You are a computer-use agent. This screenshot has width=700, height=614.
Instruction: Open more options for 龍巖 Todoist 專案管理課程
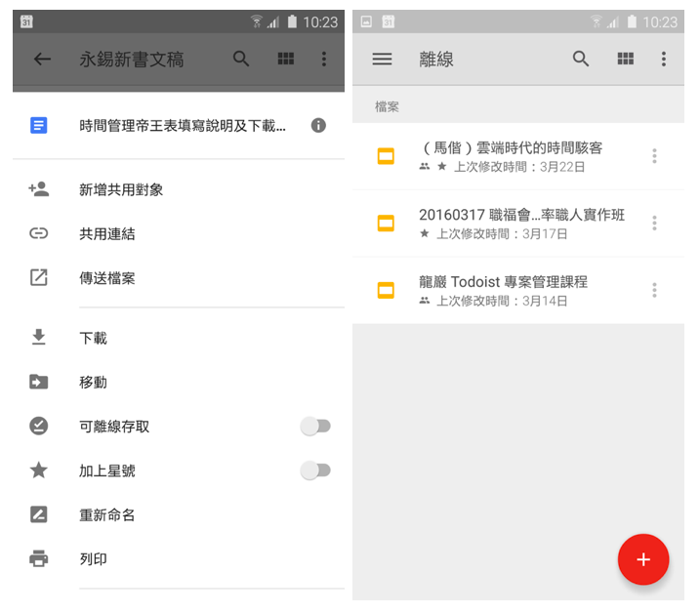654,290
